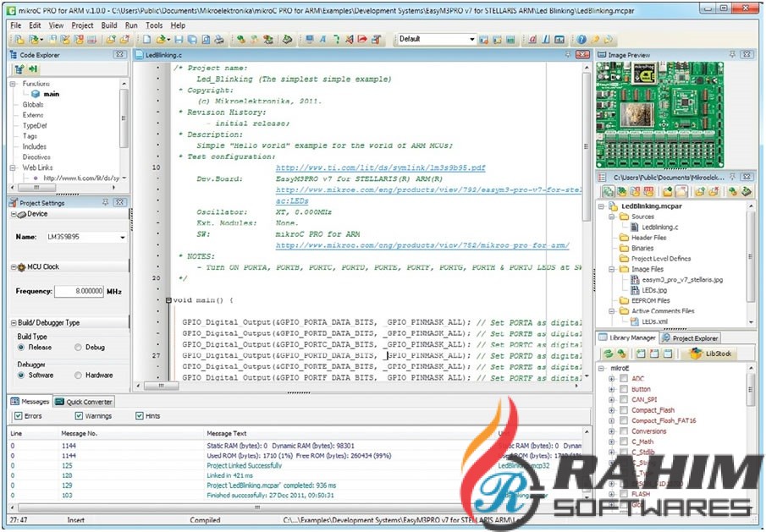This screenshot has width=766, height=532.
Task: Choose Hardware debugger radio option
Action: (79, 375)
